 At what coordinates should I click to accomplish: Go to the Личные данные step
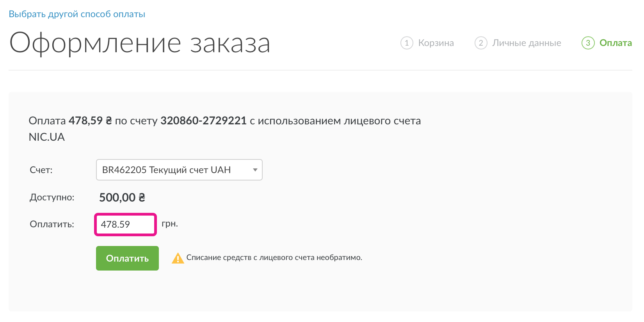click(527, 43)
